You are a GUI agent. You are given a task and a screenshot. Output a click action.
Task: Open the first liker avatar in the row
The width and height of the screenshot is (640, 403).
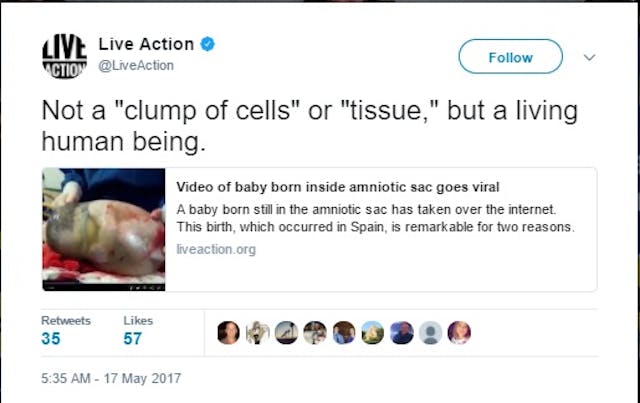click(x=228, y=332)
